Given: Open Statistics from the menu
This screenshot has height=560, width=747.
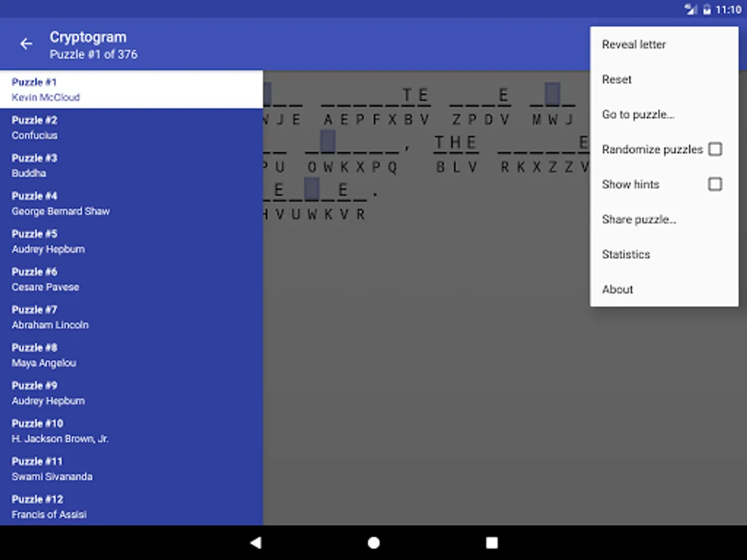Looking at the screenshot, I should tap(664, 254).
